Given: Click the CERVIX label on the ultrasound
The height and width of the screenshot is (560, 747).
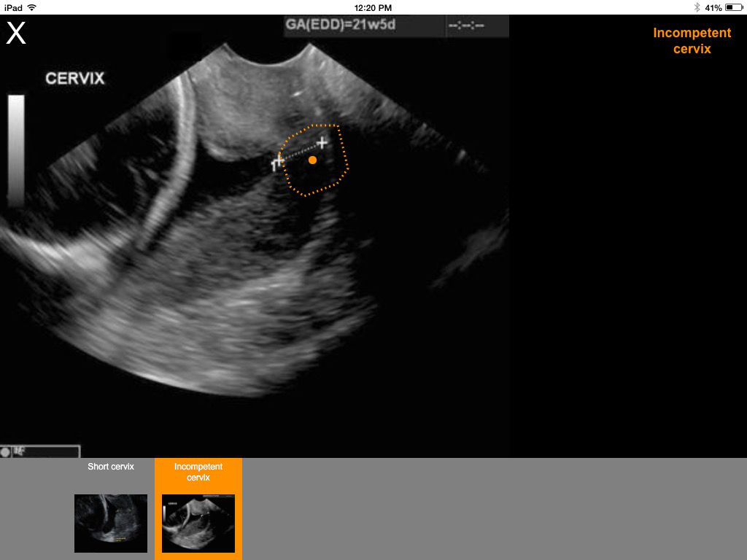Looking at the screenshot, I should coord(75,79).
